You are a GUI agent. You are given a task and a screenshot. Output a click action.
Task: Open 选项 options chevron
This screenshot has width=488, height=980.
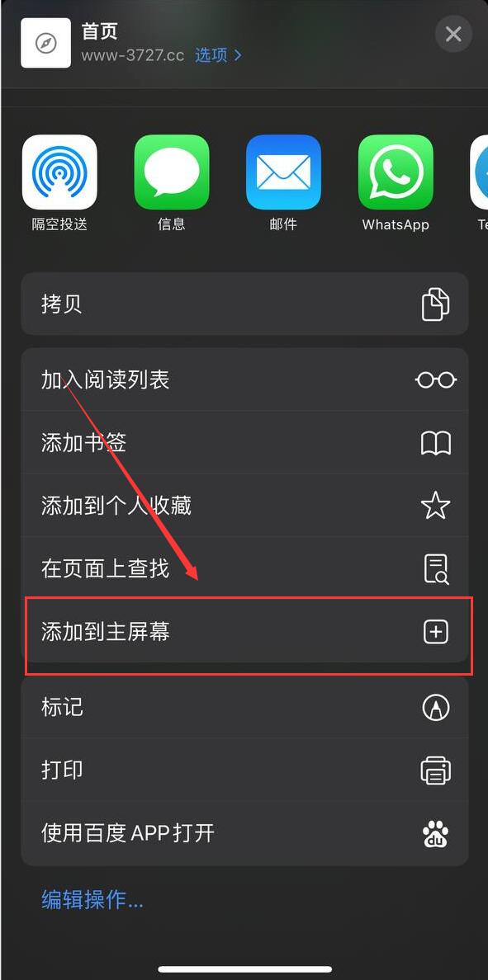[218, 55]
